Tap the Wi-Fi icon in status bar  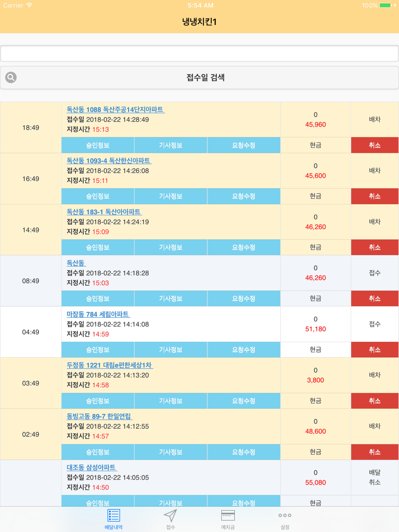coord(29,5)
